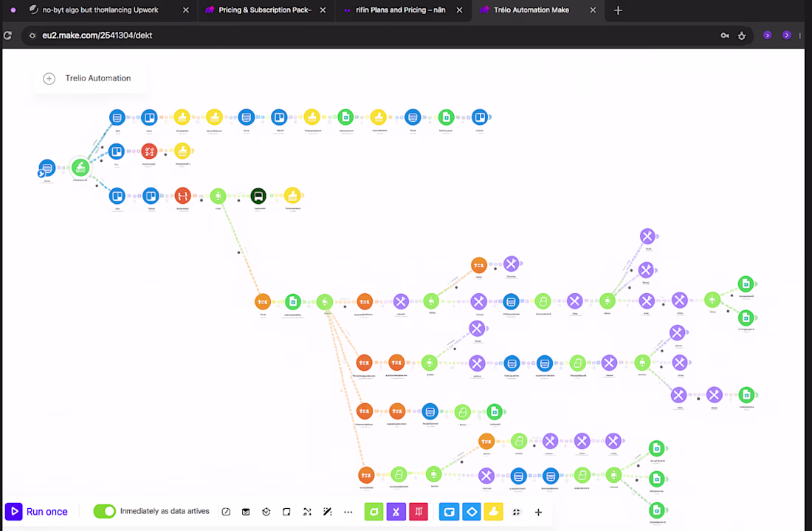Click the Trelio Automation scenario title
Screen dimensions: 812x531
98,78
